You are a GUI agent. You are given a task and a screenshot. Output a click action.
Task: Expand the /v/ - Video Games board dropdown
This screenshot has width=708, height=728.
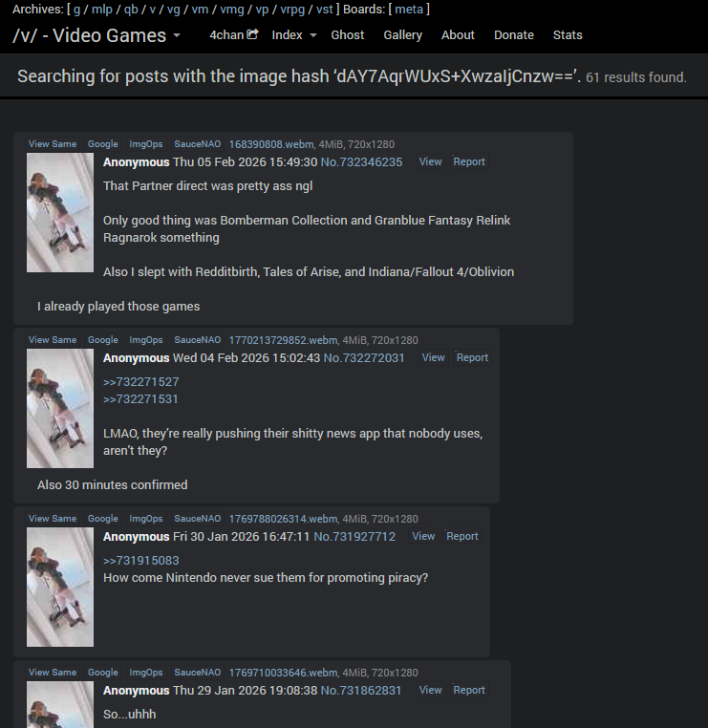click(97, 35)
